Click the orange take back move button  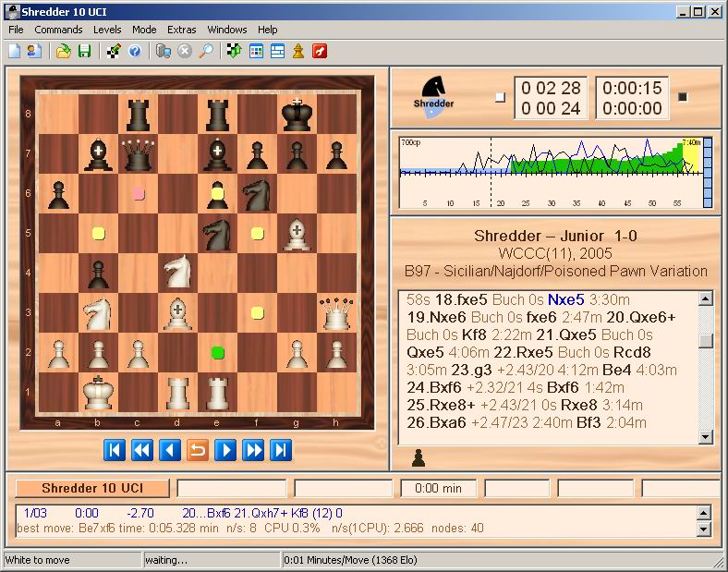197,450
